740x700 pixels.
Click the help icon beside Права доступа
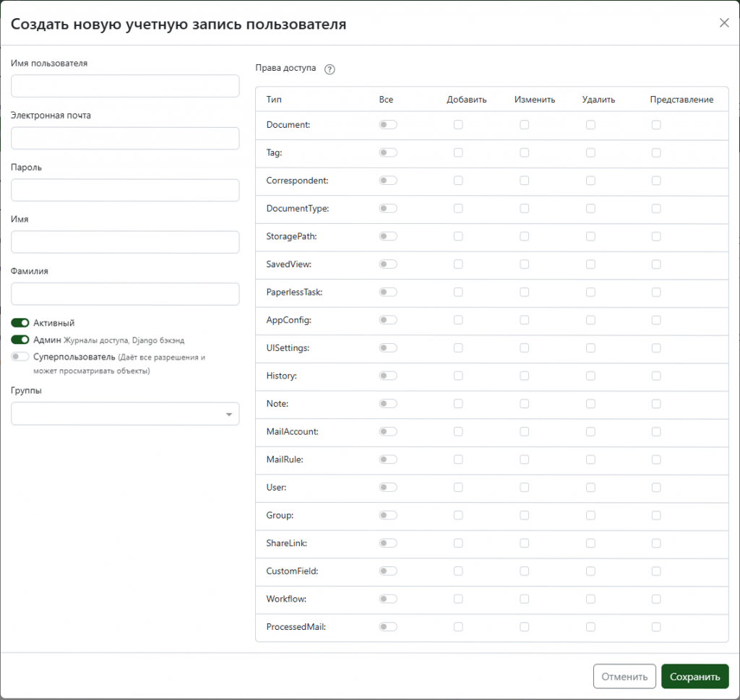coord(330,69)
